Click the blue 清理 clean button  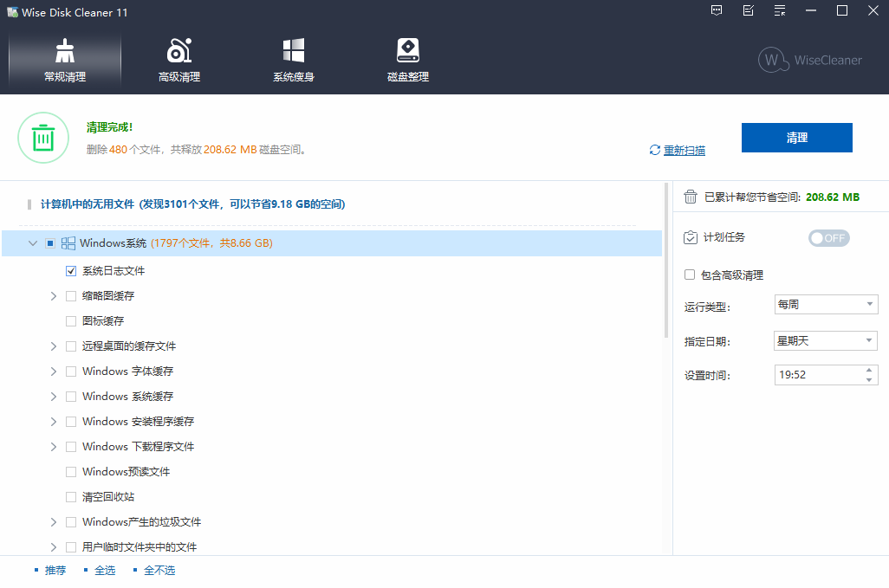coord(796,138)
